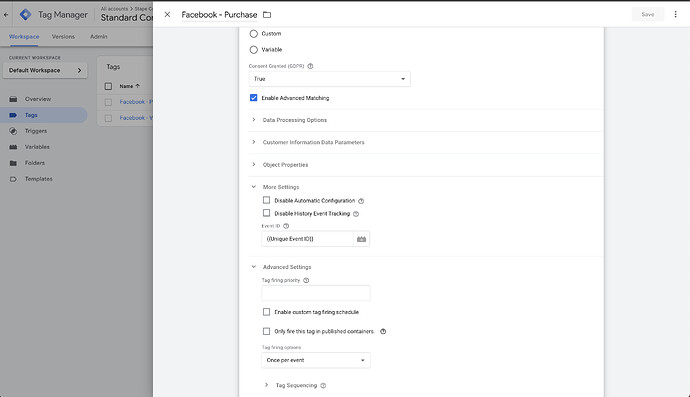Select the Variable radio option
690x397 pixels.
click(253, 50)
